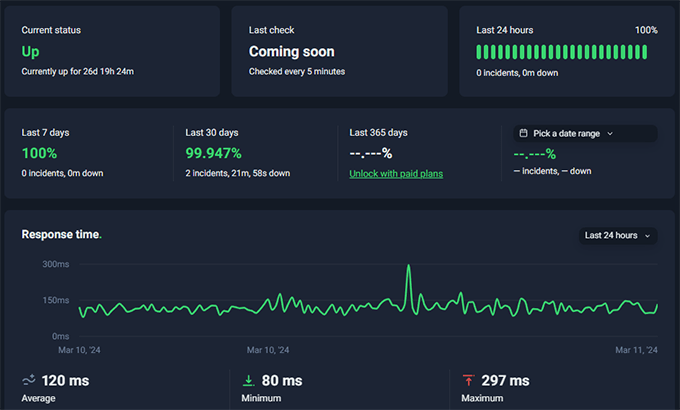Click the Last check label
The width and height of the screenshot is (680, 410).
pos(271,30)
